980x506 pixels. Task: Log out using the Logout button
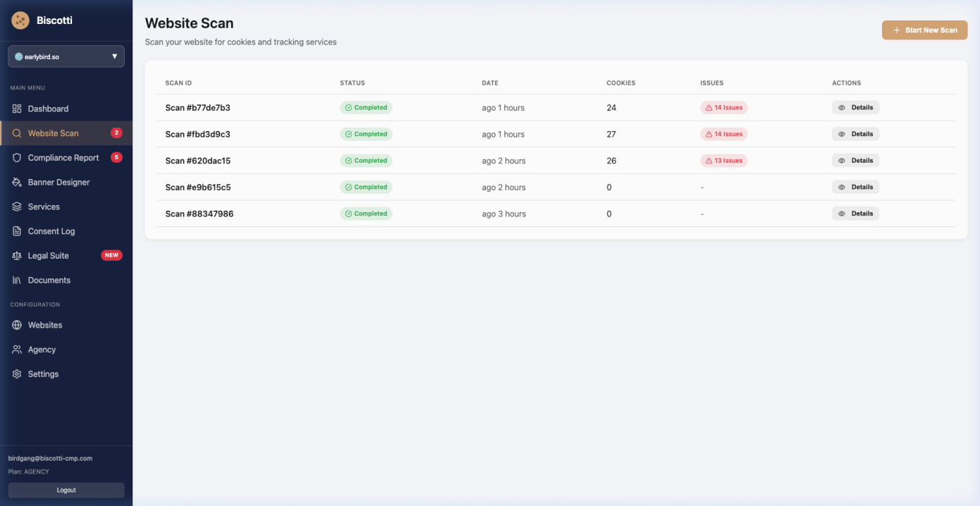66,490
